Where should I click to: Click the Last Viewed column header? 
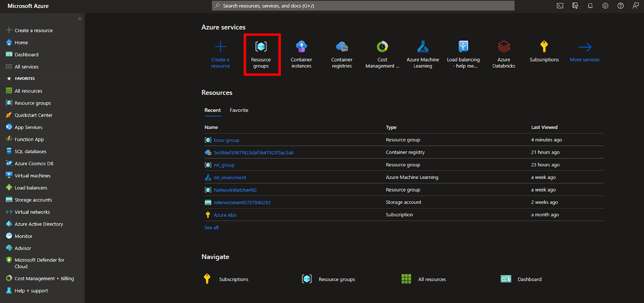tap(544, 127)
